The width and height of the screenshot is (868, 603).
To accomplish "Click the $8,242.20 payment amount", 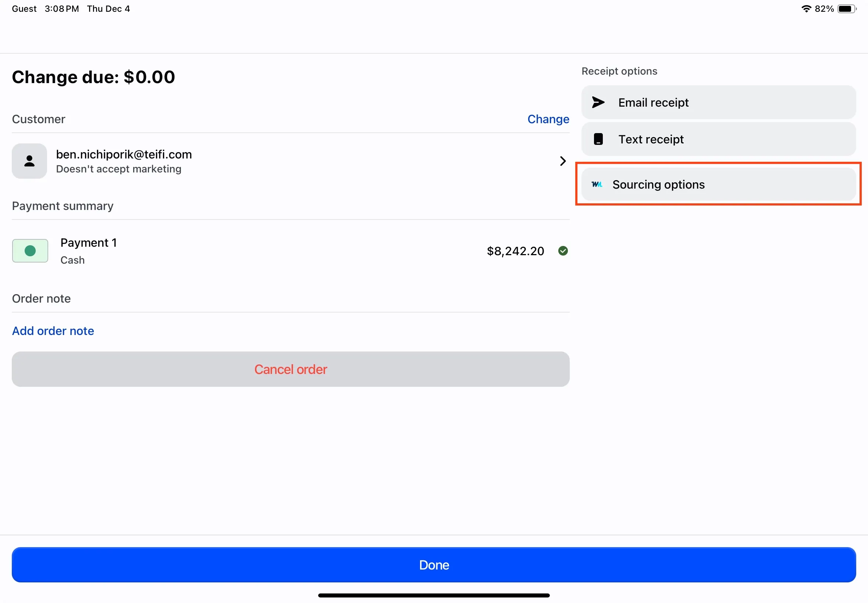I will tap(515, 251).
